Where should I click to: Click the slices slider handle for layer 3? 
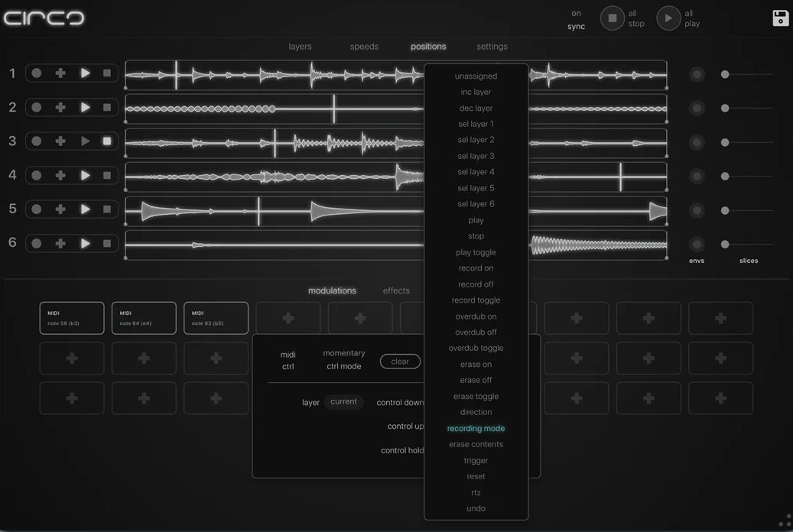tap(725, 143)
